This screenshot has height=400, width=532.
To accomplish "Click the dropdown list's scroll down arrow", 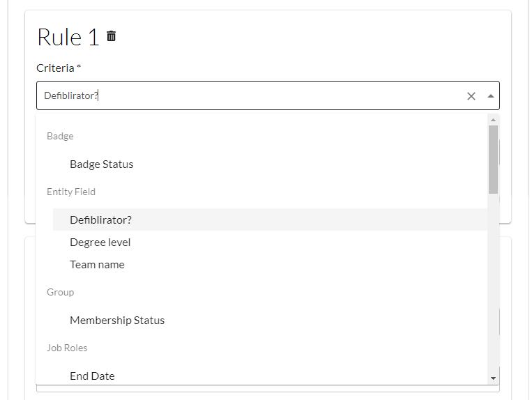I will tap(494, 378).
